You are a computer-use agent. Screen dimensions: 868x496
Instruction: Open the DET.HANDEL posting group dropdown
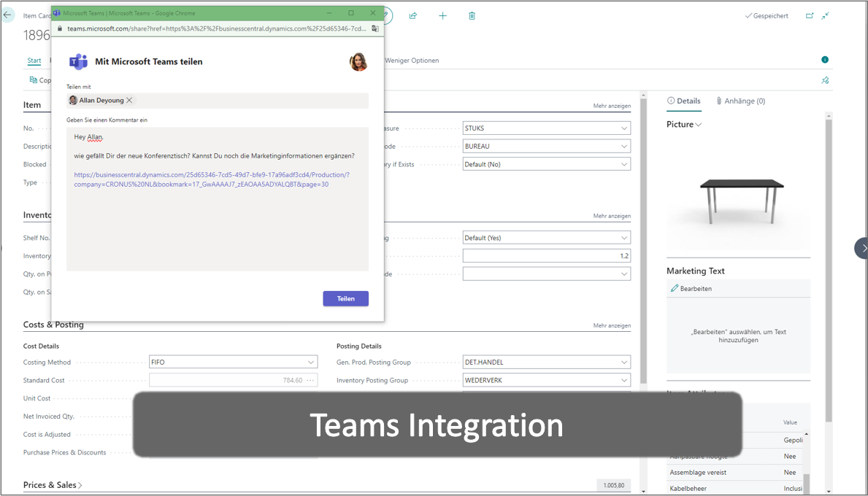[624, 363]
